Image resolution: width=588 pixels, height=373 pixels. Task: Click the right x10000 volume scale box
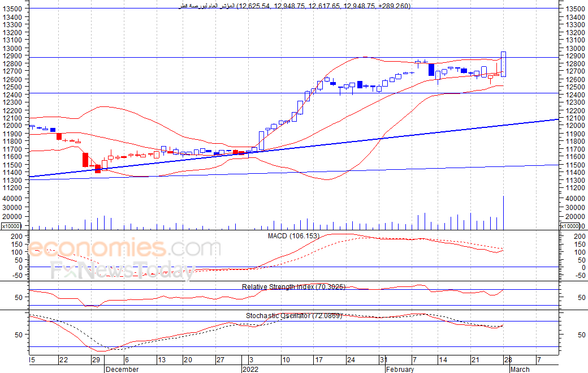(x=569, y=226)
